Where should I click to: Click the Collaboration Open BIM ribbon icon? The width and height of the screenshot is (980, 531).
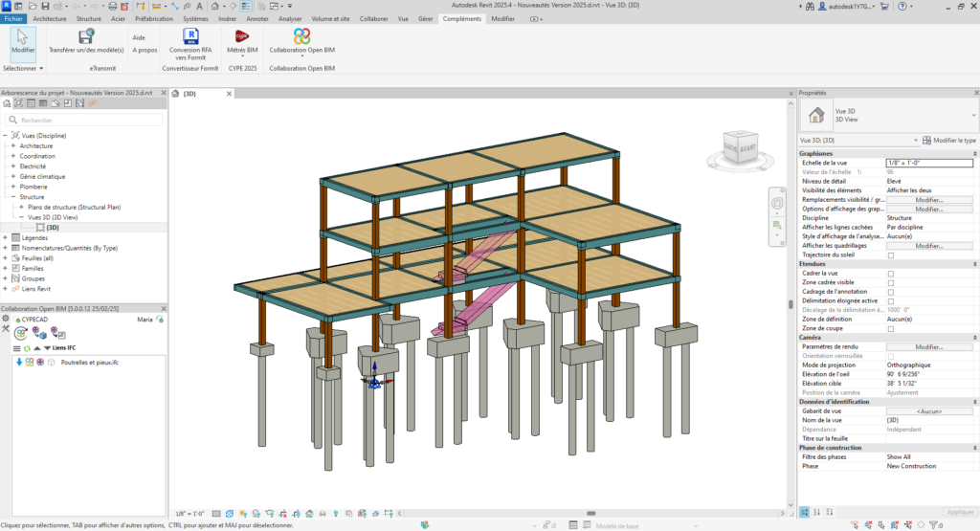point(301,37)
